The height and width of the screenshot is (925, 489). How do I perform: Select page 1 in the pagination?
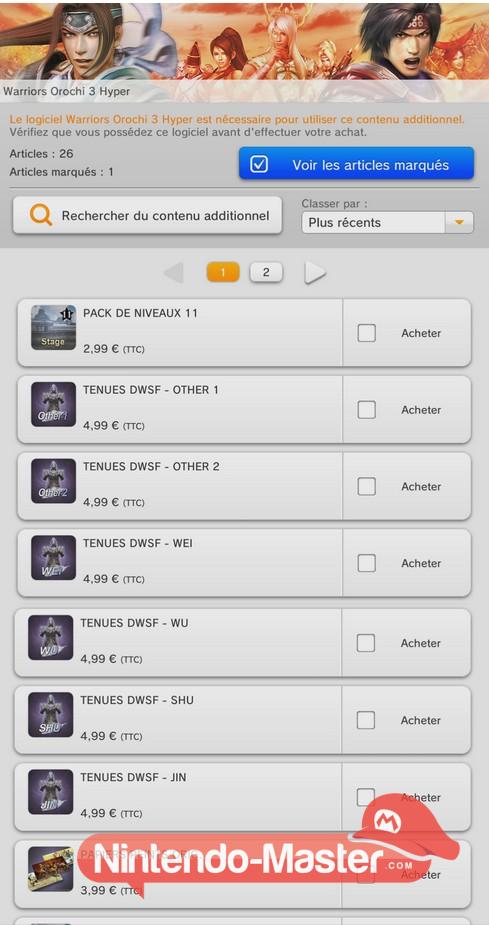pos(223,272)
